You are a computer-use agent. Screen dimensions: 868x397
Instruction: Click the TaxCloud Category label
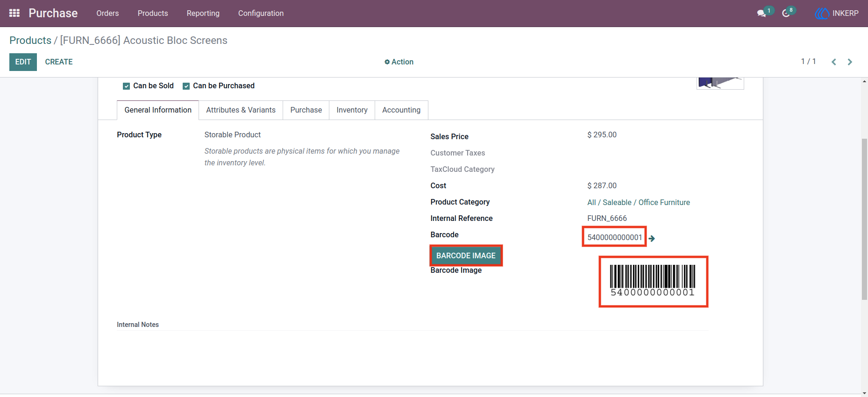tap(462, 169)
